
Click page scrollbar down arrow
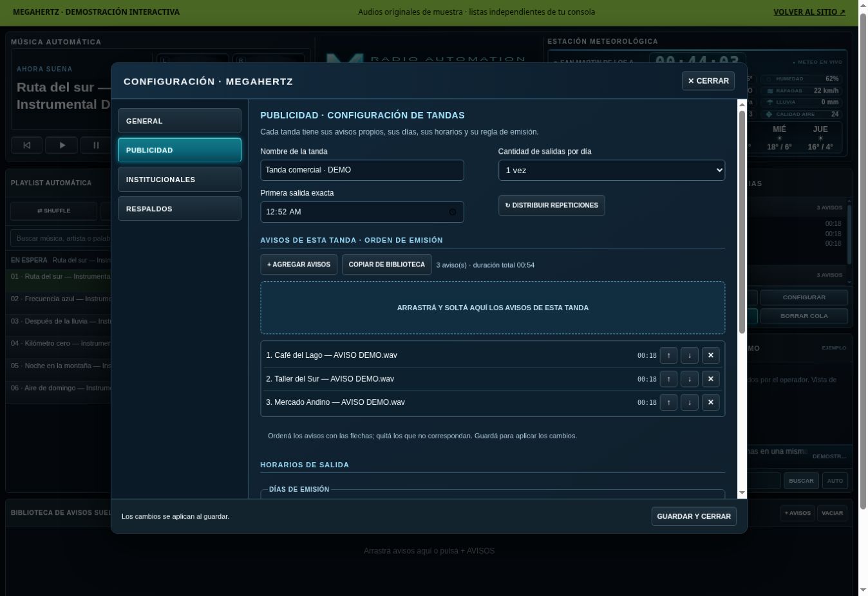click(x=863, y=590)
